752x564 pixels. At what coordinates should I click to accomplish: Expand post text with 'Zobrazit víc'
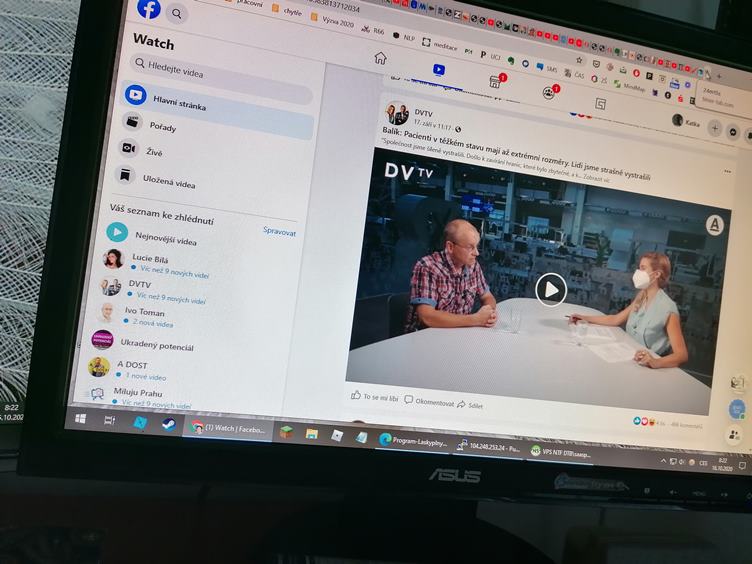(x=597, y=179)
